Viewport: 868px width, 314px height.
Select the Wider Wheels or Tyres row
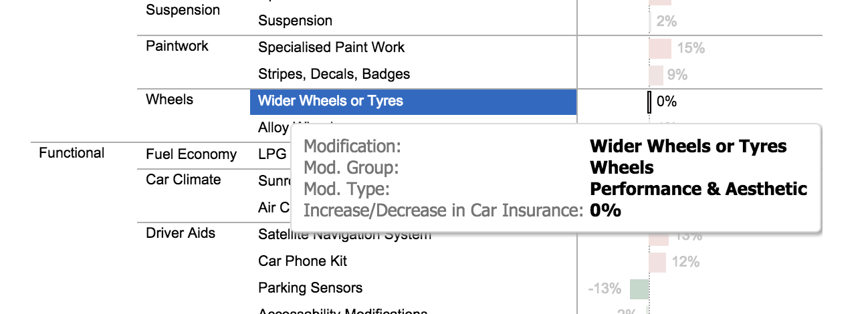coord(413,102)
